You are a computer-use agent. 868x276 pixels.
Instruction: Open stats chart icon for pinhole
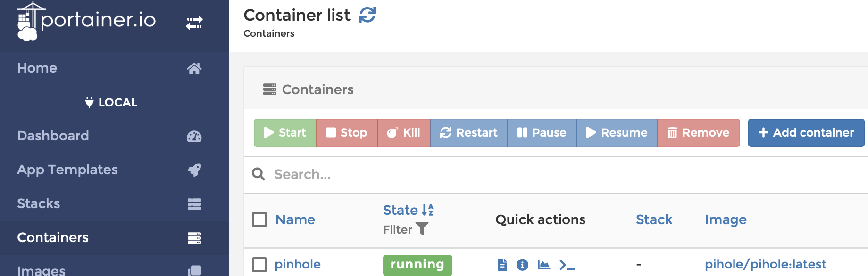pyautogui.click(x=544, y=265)
